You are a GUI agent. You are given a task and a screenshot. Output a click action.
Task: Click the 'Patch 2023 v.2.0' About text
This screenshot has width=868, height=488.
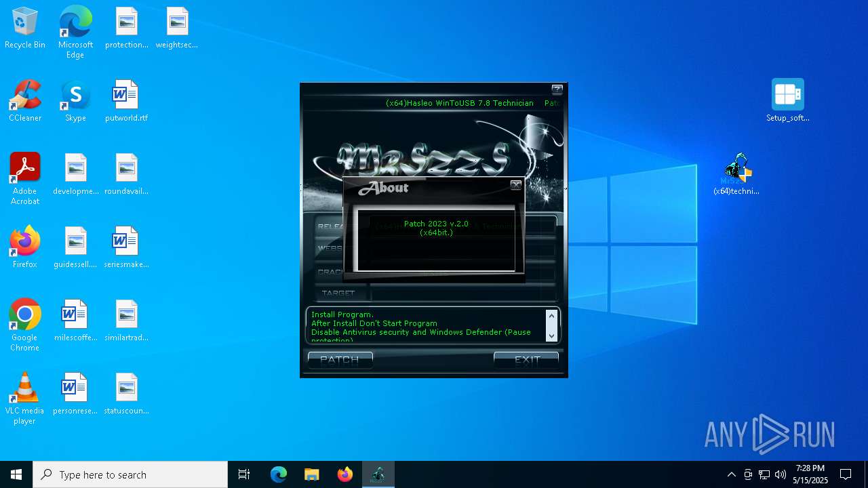[436, 224]
